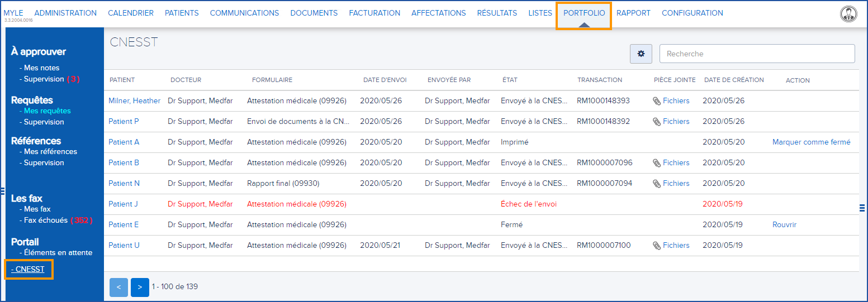Click Marquer comme fermé for Patient A
Screen dimensions: 868x302
point(811,142)
